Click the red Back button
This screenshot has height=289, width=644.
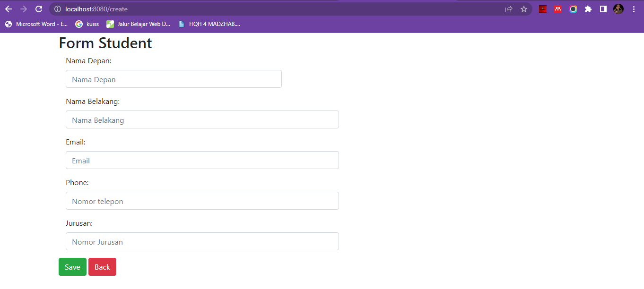click(102, 267)
